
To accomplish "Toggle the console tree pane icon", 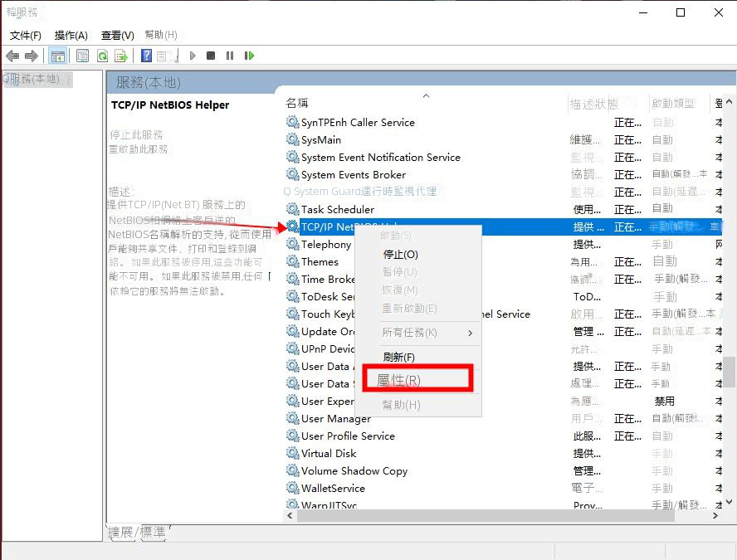I will pos(58,56).
